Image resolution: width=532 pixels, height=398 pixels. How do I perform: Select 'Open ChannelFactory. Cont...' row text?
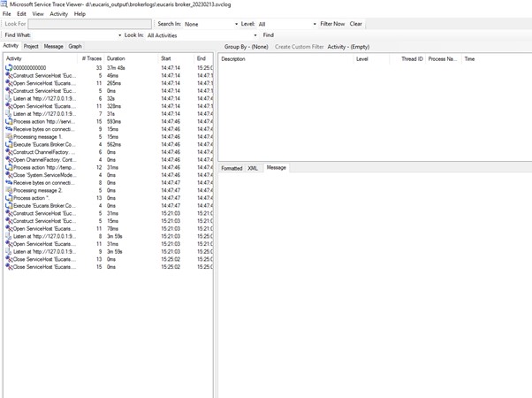(x=45, y=159)
